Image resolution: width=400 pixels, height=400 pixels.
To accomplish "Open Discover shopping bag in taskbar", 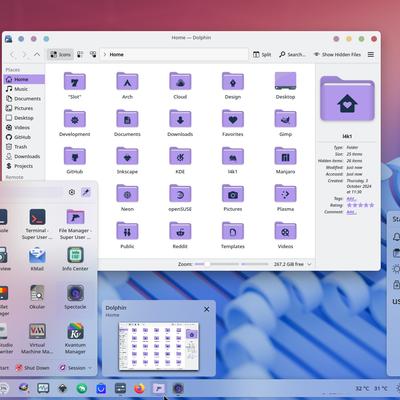I will (x=101, y=388).
